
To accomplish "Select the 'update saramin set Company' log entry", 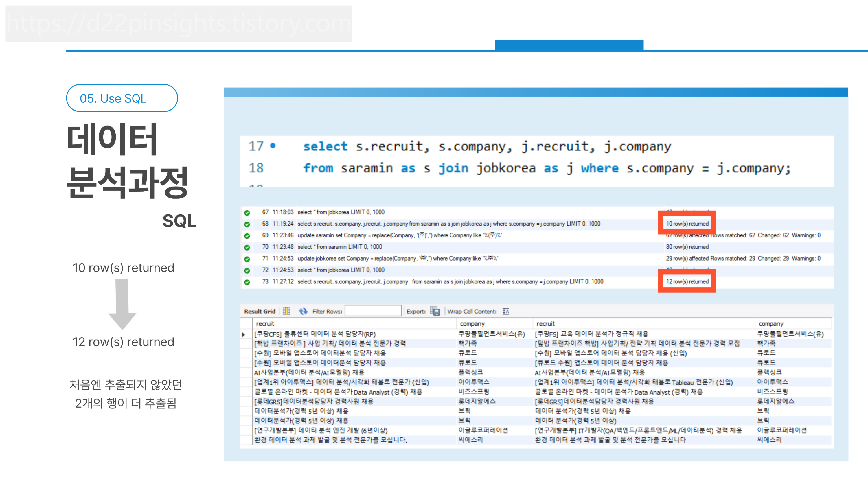I will [400, 235].
